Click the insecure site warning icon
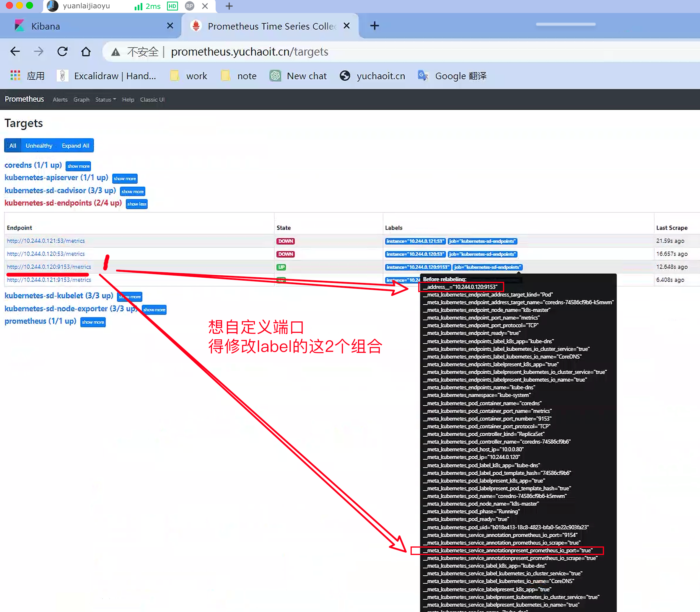This screenshot has width=700, height=612. 116,52
